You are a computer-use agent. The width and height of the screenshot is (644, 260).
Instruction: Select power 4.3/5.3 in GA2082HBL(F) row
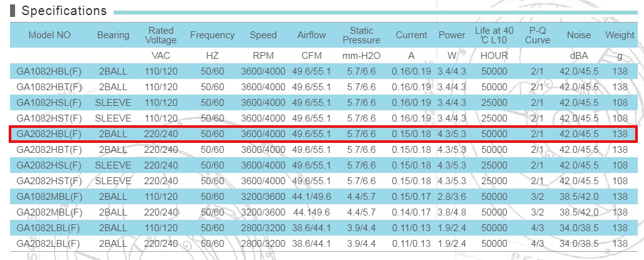(452, 134)
